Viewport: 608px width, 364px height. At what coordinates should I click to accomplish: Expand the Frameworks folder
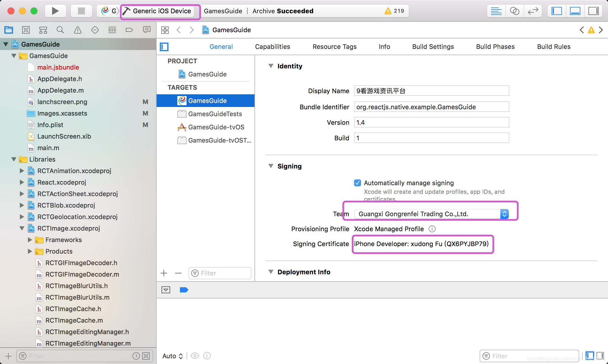(30, 240)
